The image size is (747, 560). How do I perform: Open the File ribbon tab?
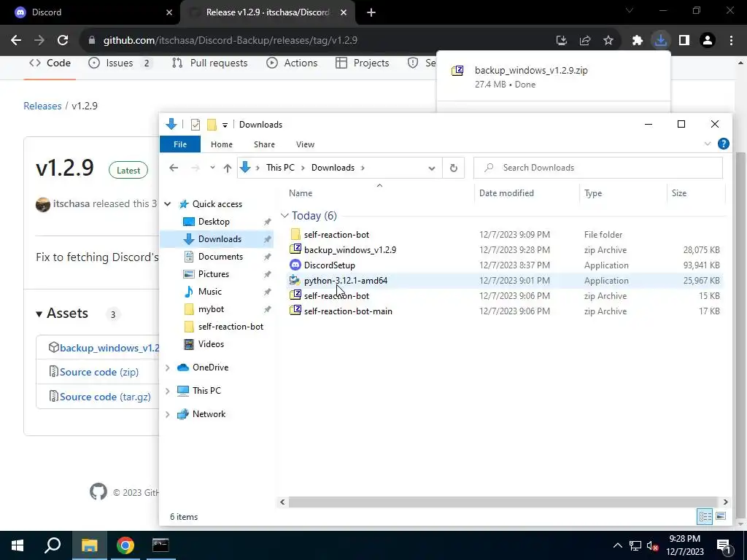click(x=180, y=144)
